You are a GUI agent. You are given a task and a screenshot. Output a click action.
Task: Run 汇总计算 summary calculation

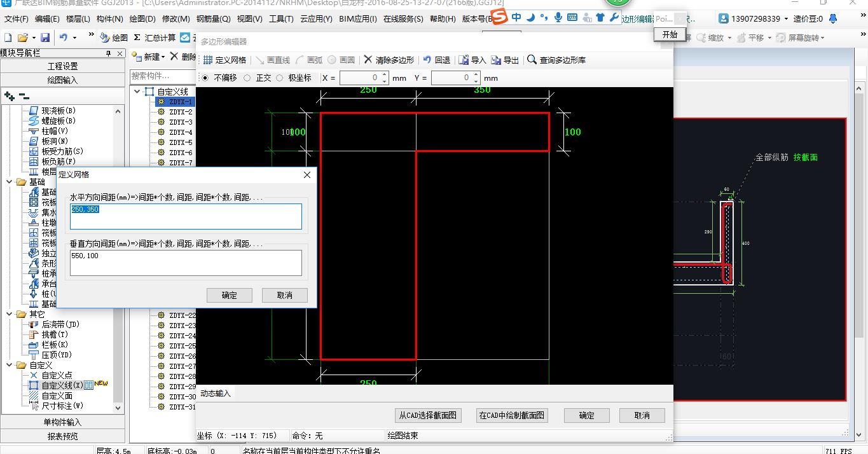155,38
